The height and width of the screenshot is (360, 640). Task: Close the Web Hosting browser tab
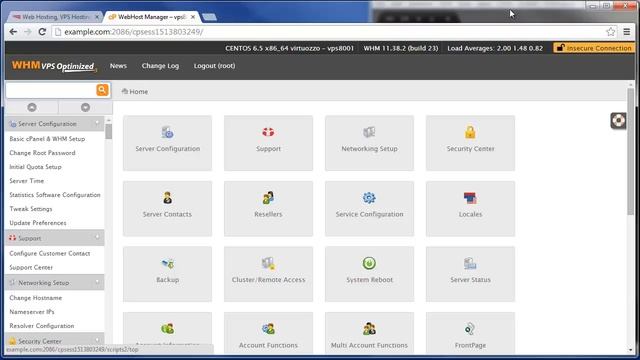pos(97,17)
